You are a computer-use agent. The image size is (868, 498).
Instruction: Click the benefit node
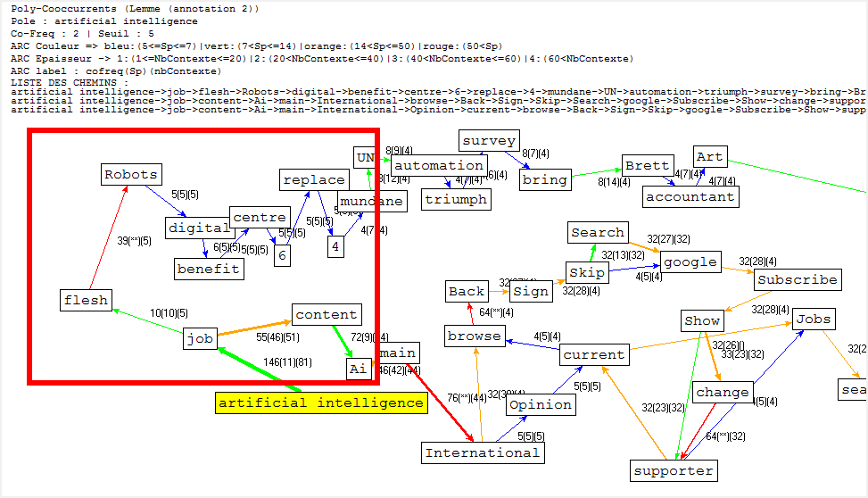209,269
